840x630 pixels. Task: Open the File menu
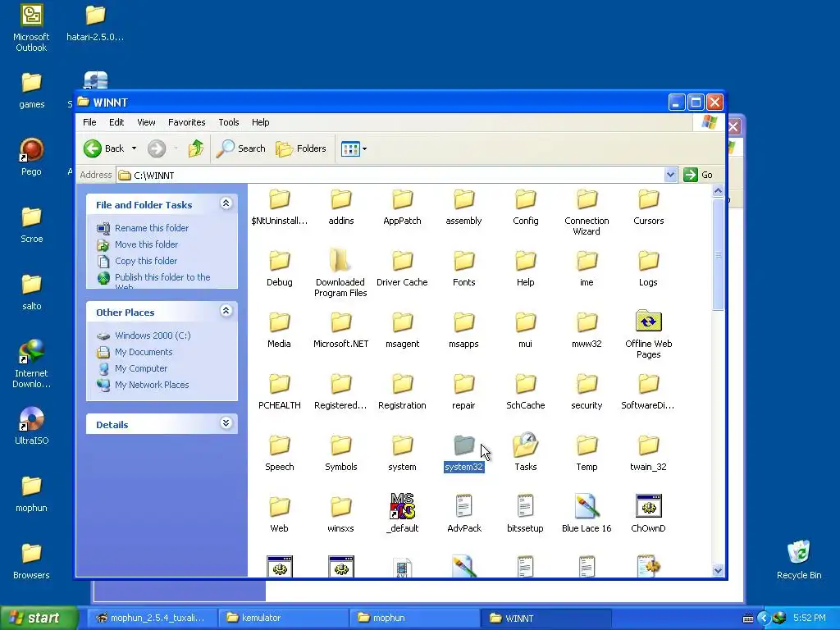coord(89,122)
